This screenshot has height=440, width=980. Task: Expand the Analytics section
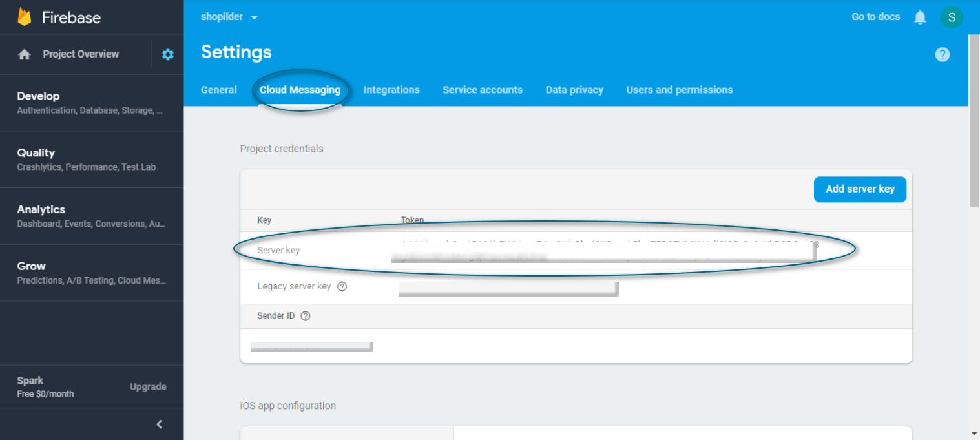(x=92, y=216)
